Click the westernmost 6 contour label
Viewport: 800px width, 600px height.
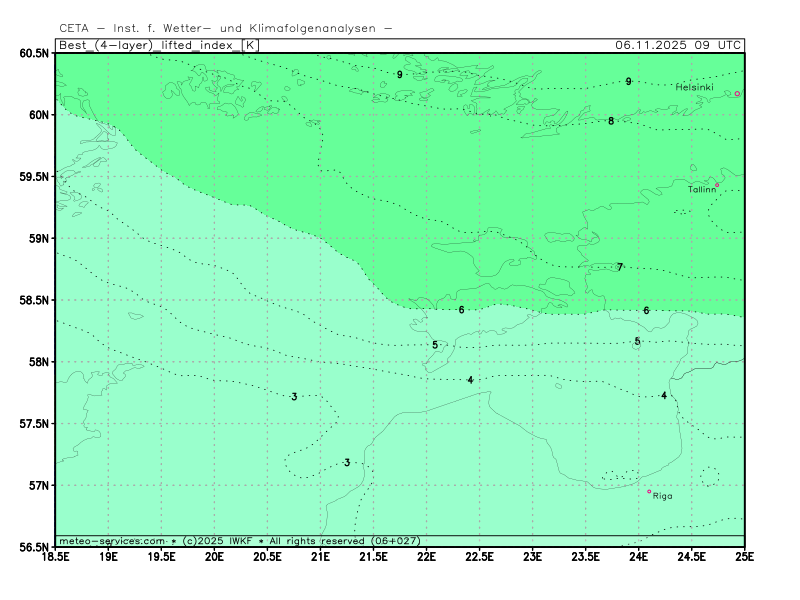click(461, 310)
